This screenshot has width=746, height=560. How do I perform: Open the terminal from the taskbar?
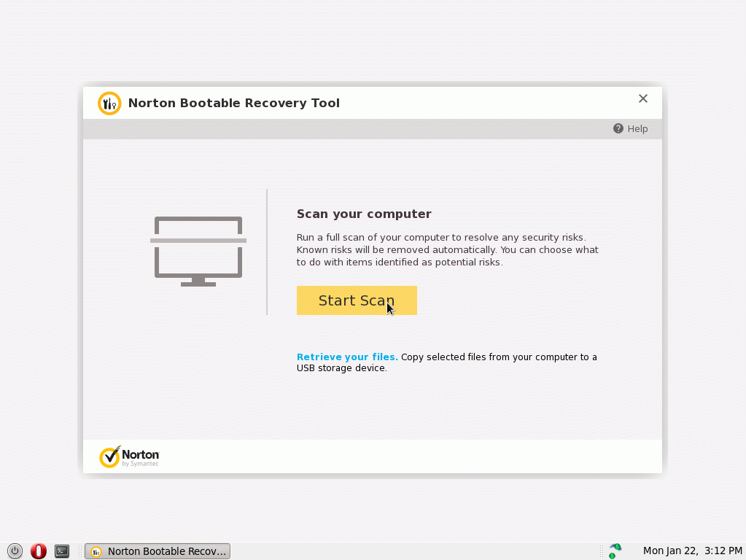point(62,551)
